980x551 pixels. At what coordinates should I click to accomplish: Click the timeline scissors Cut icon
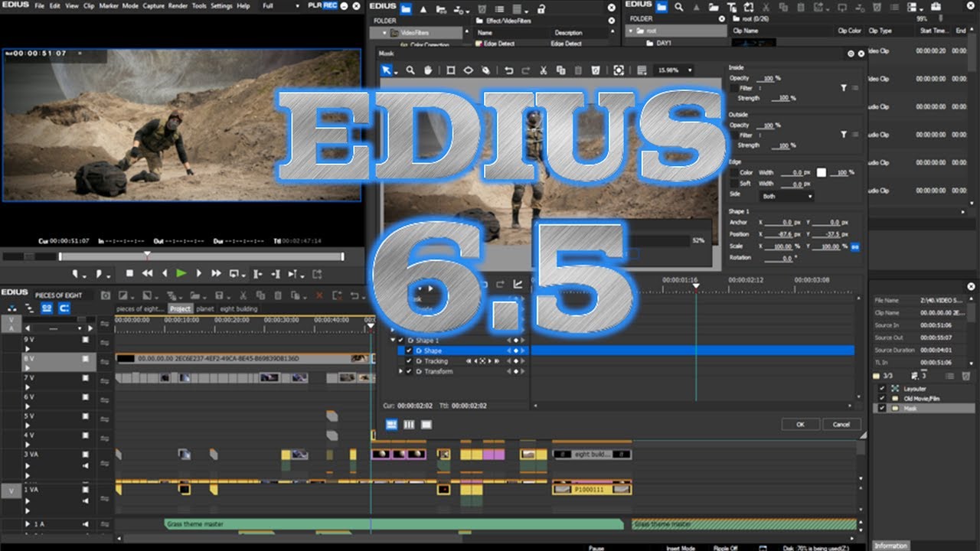tap(242, 295)
